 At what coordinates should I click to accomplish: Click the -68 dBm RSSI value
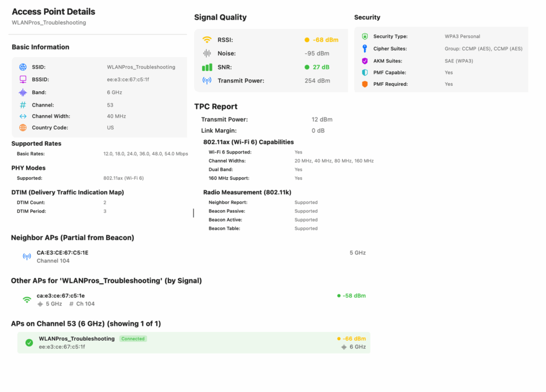[325, 40]
